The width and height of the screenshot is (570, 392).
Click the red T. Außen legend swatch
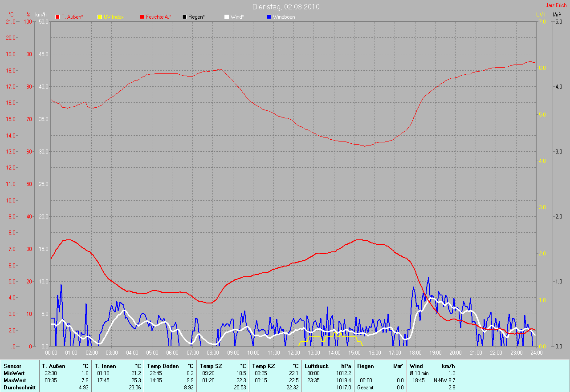(x=57, y=17)
